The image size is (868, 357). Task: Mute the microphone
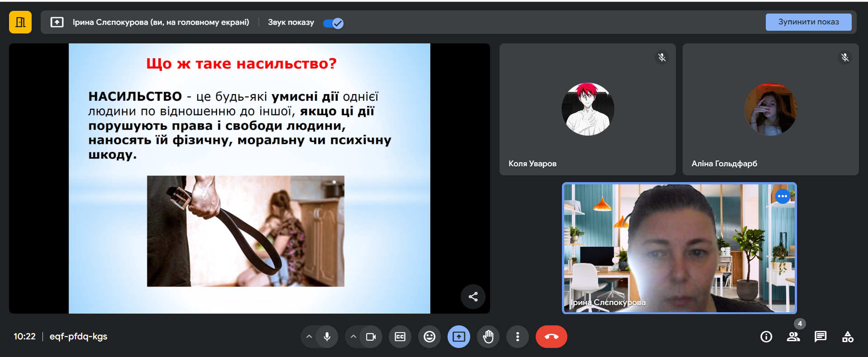coord(327,337)
